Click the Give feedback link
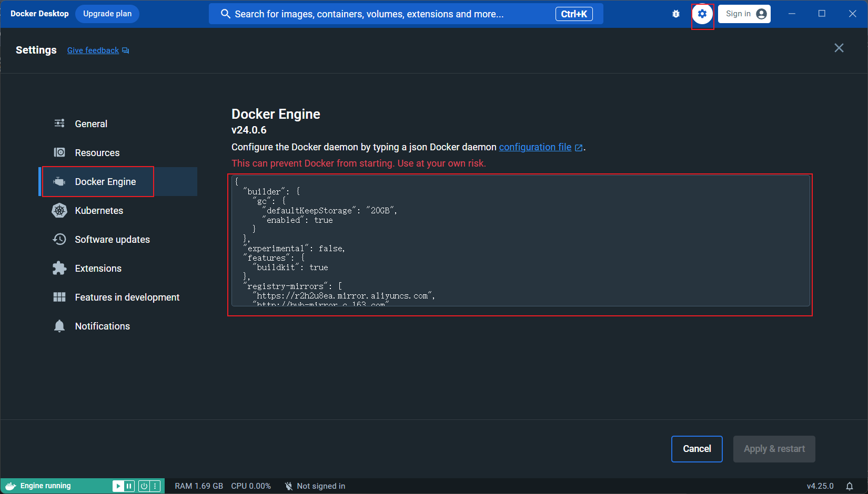 point(93,50)
